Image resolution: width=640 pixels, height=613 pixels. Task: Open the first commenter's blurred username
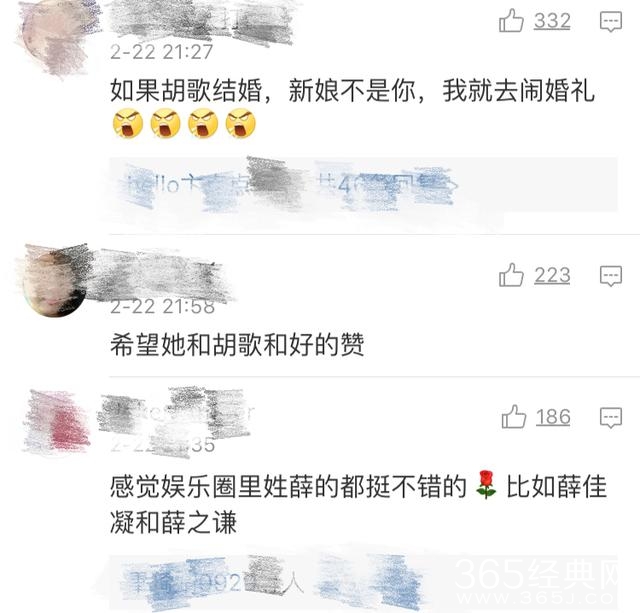202,22
